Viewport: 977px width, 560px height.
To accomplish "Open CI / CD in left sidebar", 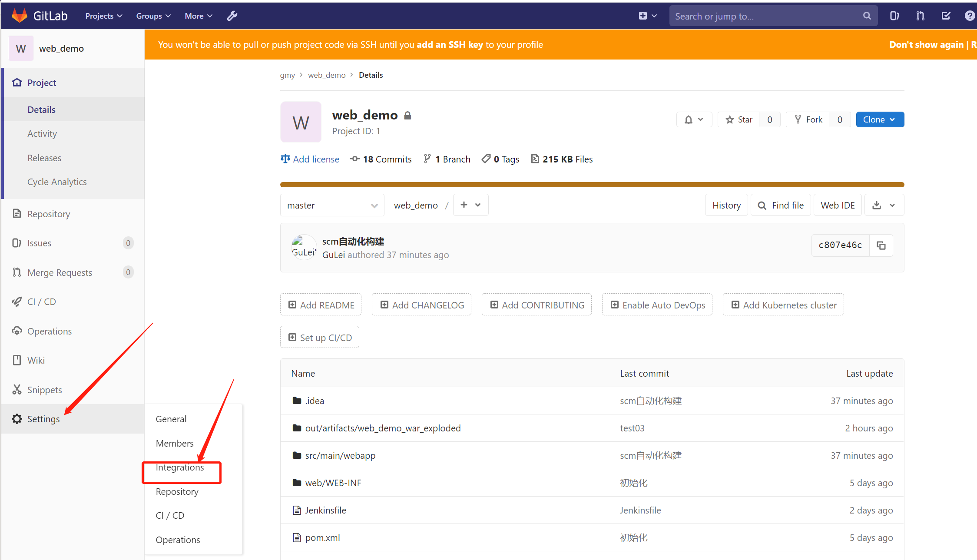I will 73,302.
